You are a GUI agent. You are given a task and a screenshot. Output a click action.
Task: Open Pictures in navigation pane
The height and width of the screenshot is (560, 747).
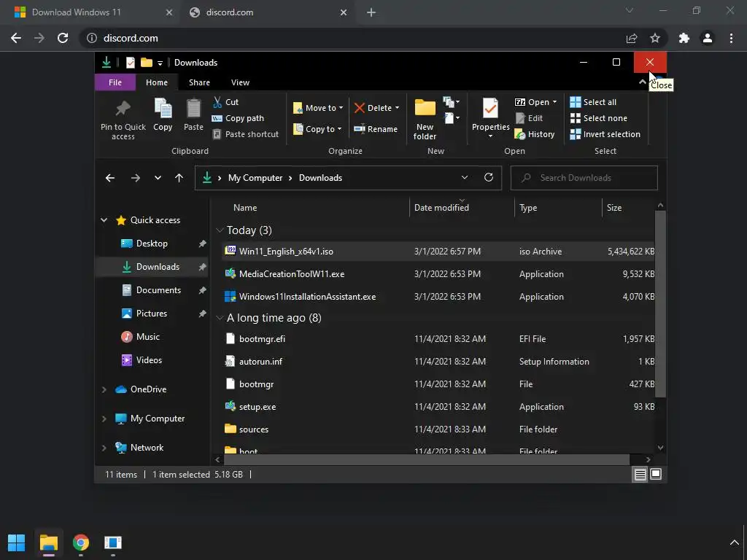coord(152,314)
